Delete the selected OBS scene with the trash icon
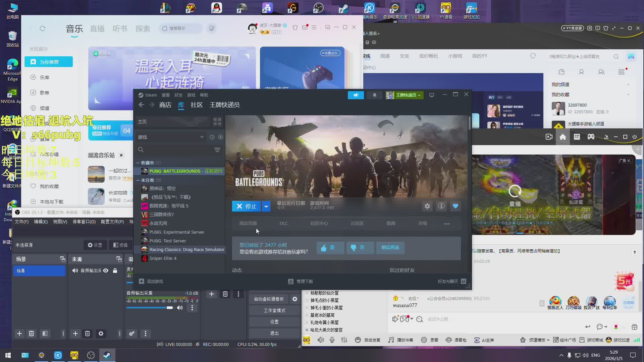The width and height of the screenshot is (644, 362). point(31,334)
